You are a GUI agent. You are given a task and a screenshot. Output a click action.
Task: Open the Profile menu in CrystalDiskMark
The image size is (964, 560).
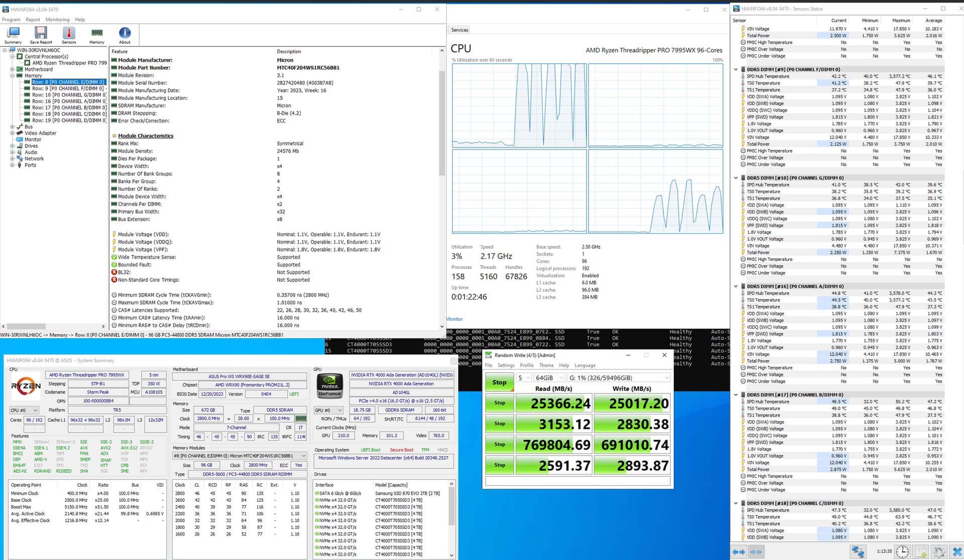[x=527, y=365]
